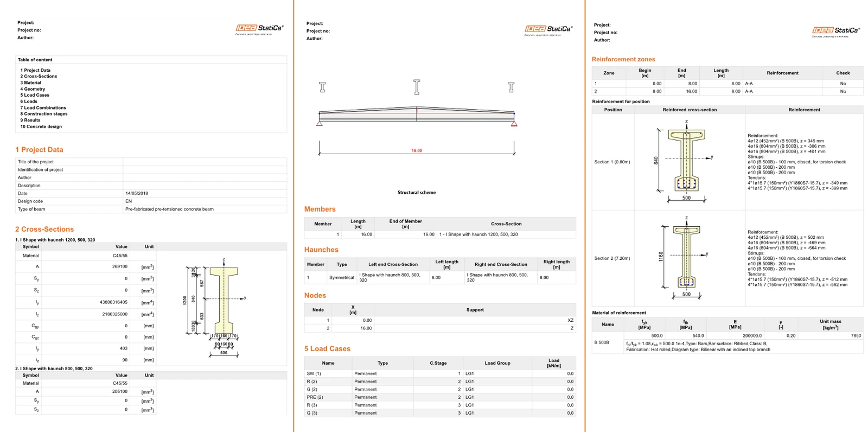Click the left triangular support symbol
The image size is (868, 432).
tap(320, 124)
